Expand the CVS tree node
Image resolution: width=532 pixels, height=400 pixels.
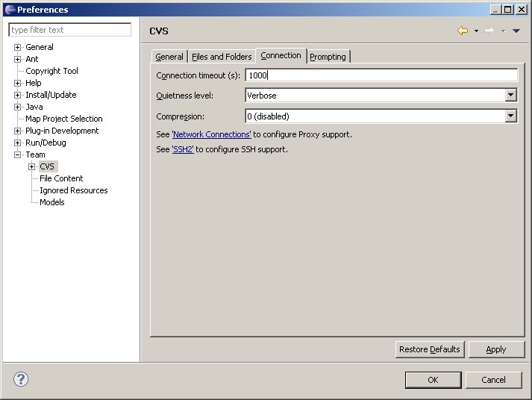click(32, 166)
